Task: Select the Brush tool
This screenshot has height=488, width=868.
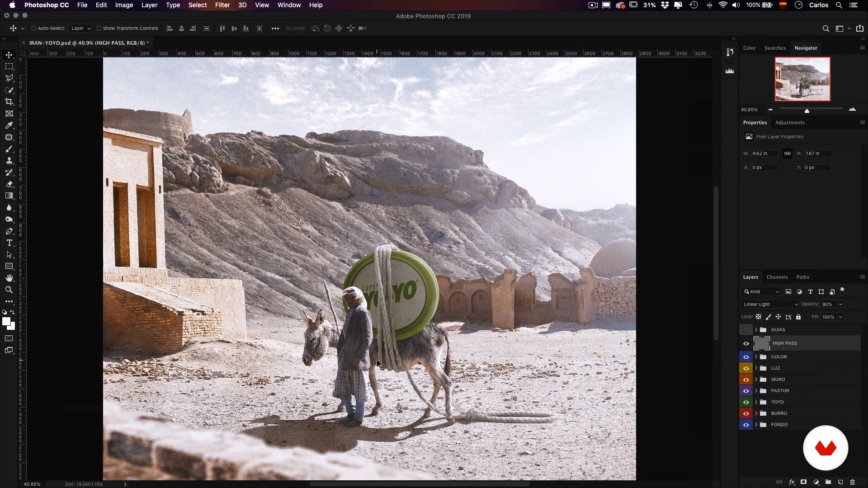Action: click(x=9, y=149)
